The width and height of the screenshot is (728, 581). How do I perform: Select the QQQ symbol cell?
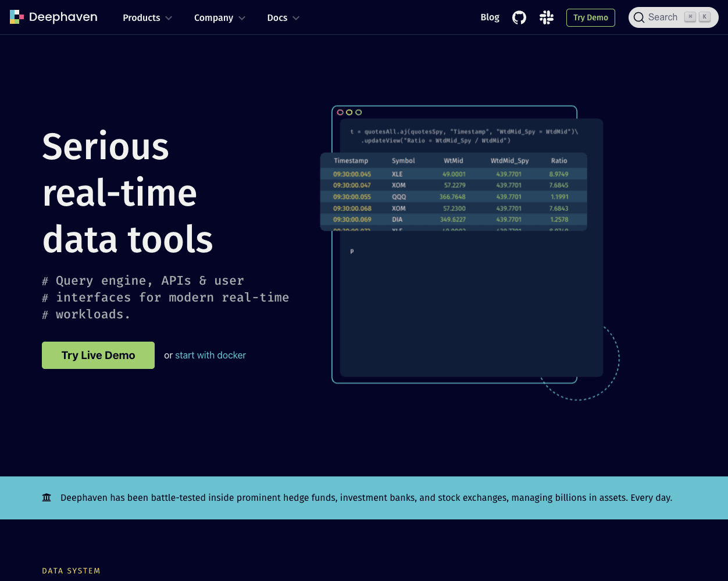(399, 197)
